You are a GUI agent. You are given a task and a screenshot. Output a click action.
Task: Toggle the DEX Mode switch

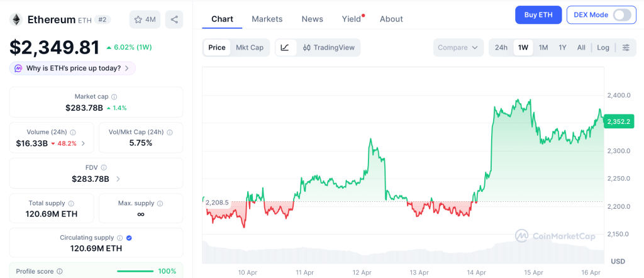[x=621, y=15]
